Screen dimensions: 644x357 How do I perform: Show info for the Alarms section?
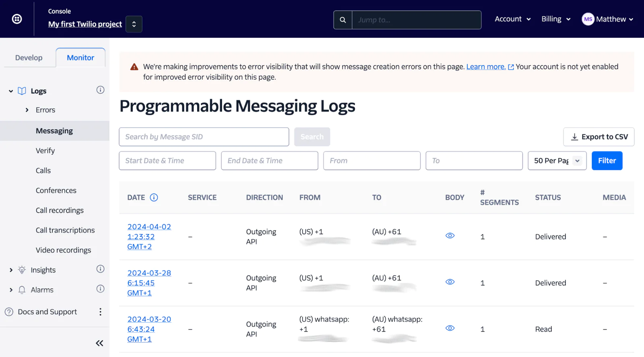coord(100,289)
